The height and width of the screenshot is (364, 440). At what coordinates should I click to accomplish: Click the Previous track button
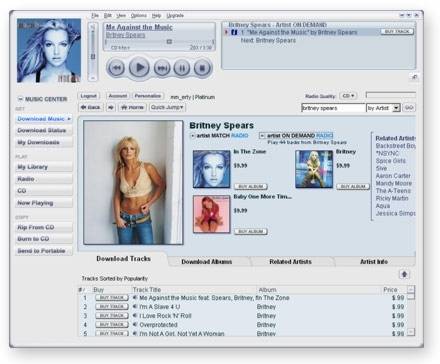(116, 68)
